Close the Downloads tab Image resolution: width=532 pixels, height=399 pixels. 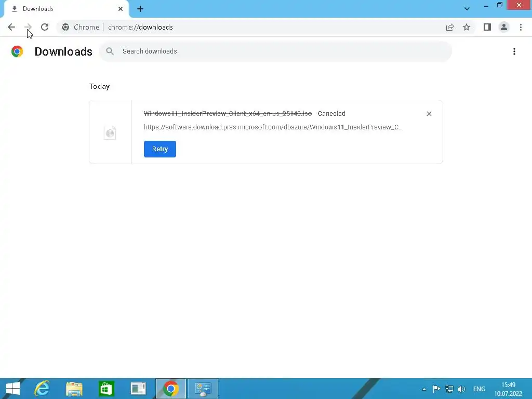[121, 9]
